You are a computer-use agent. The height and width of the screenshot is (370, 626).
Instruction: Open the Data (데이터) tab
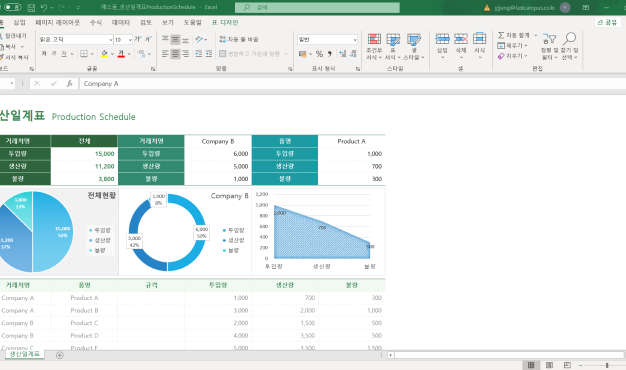point(121,22)
